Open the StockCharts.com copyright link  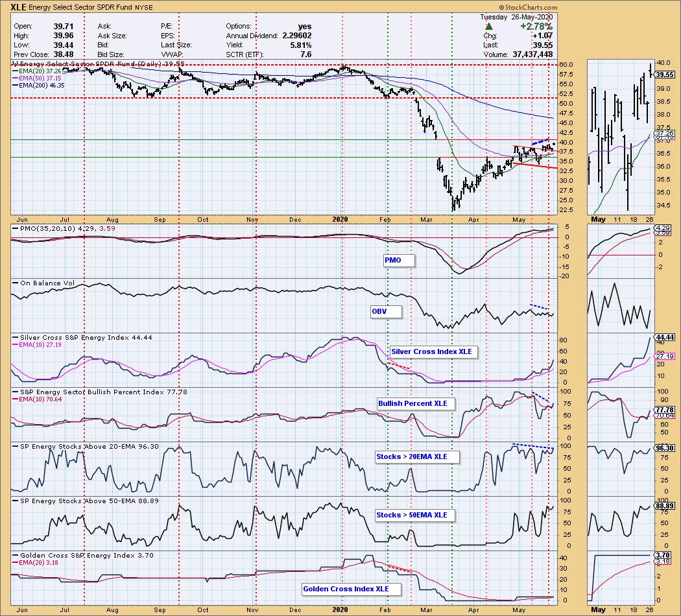click(x=528, y=7)
